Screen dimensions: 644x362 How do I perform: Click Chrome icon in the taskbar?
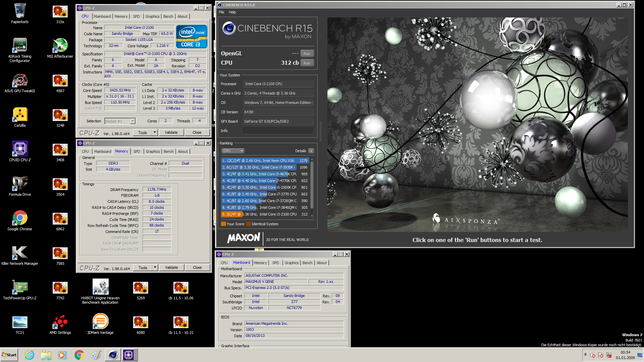79,355
